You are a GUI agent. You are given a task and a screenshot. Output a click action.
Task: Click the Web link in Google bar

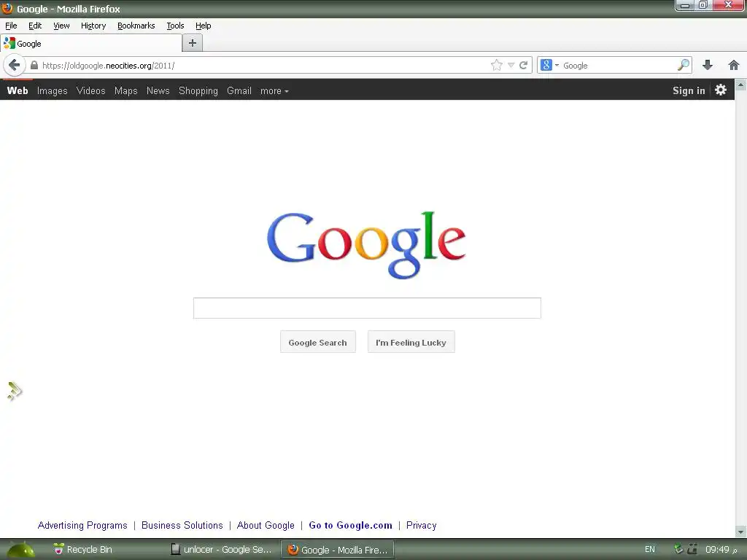click(x=18, y=90)
